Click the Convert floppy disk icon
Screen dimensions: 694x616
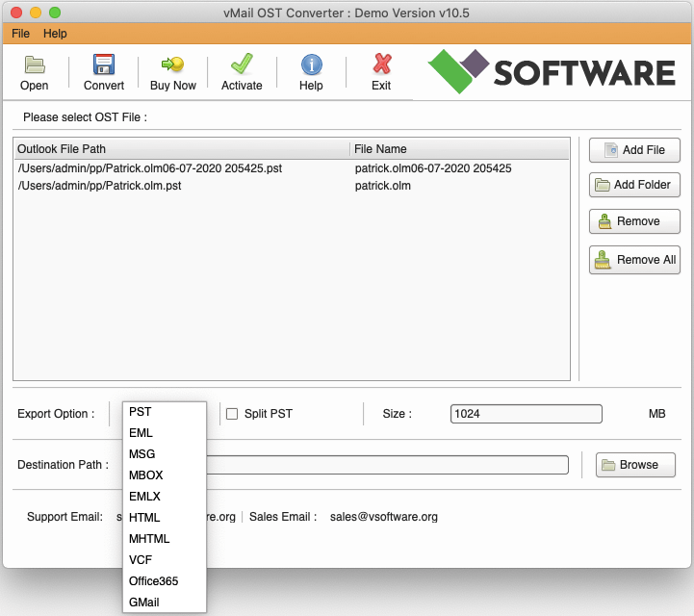click(104, 65)
